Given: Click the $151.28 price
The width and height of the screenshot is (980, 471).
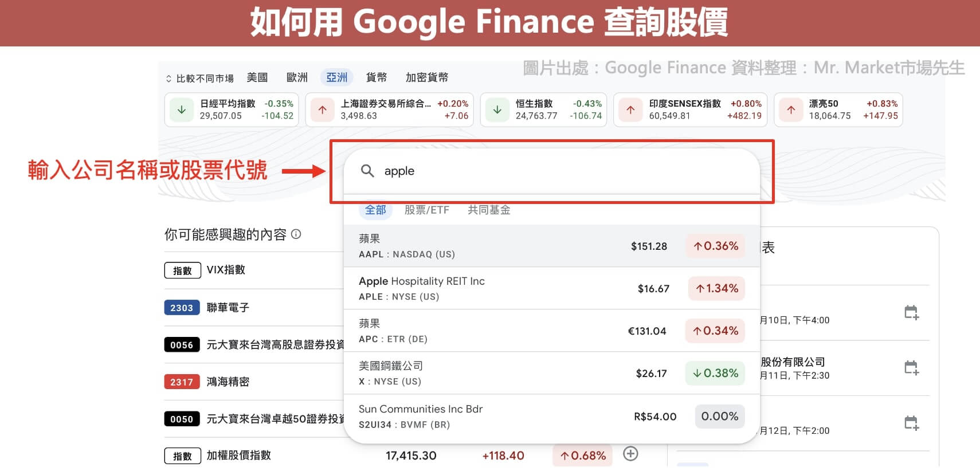Looking at the screenshot, I should pyautogui.click(x=649, y=246).
